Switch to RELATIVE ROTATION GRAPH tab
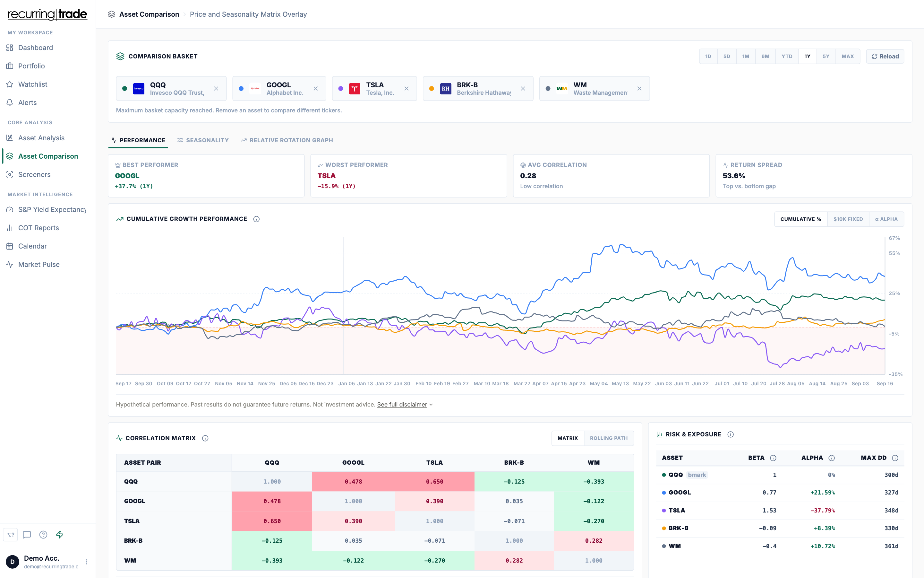 click(287, 140)
